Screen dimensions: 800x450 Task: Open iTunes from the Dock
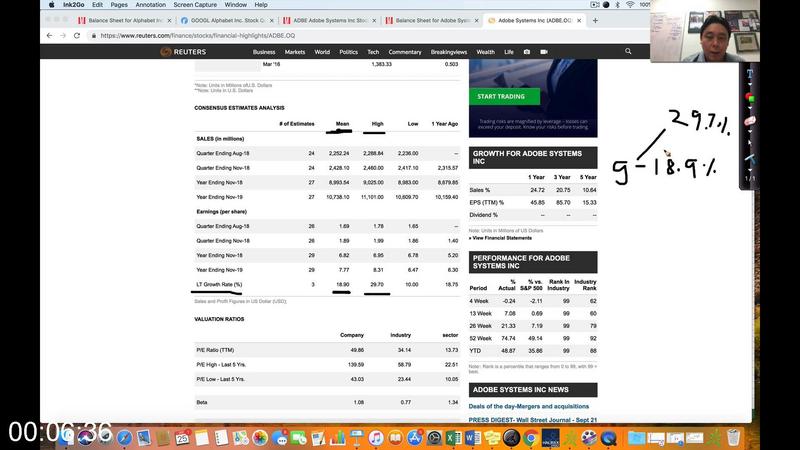click(376, 438)
